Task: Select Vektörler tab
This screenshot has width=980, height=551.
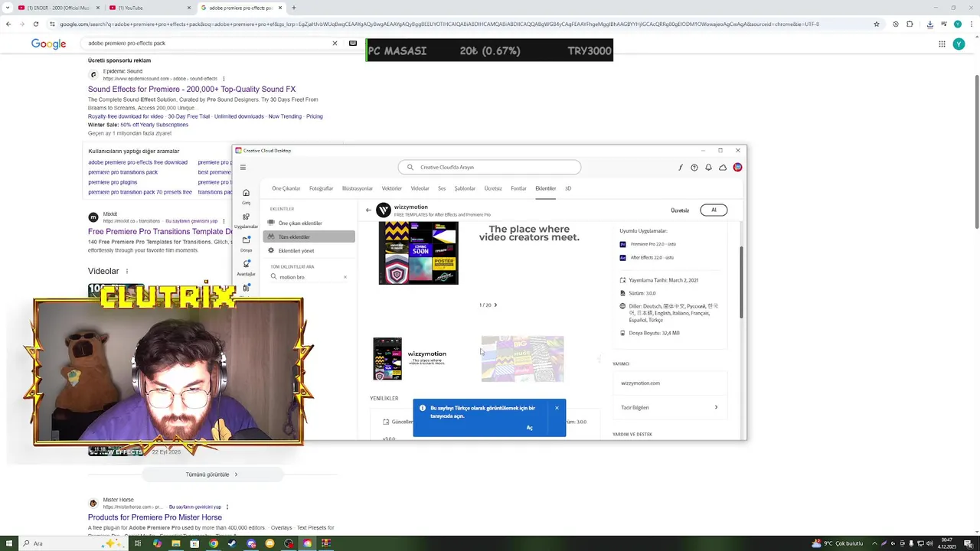Action: (392, 188)
